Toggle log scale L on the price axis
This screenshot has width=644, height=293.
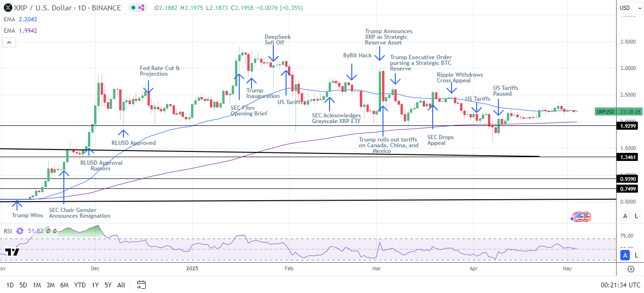click(x=637, y=216)
